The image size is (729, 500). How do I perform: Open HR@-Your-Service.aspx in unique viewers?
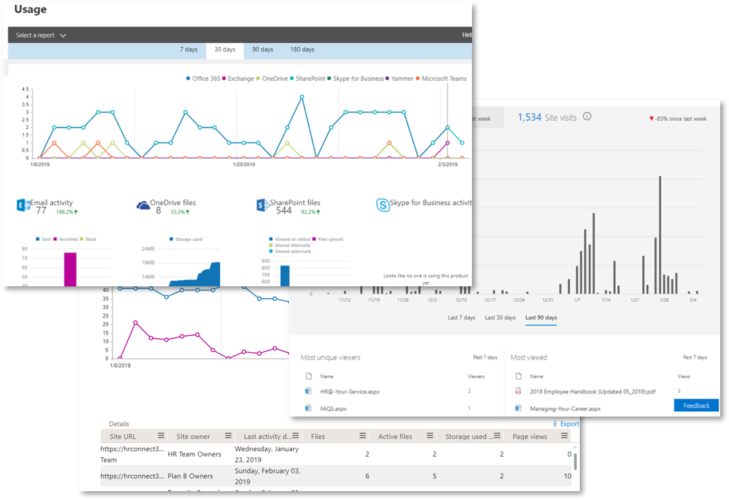pyautogui.click(x=350, y=392)
